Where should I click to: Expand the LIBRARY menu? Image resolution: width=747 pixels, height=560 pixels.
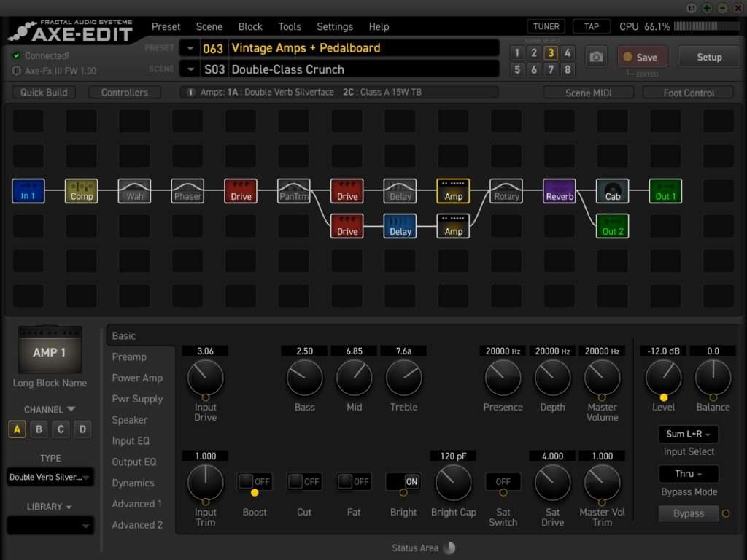(49, 507)
